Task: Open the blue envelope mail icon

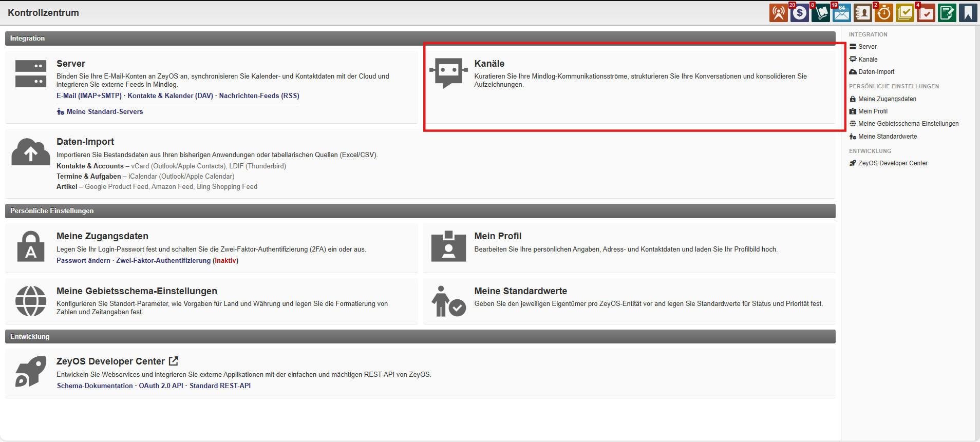Action: click(x=841, y=13)
